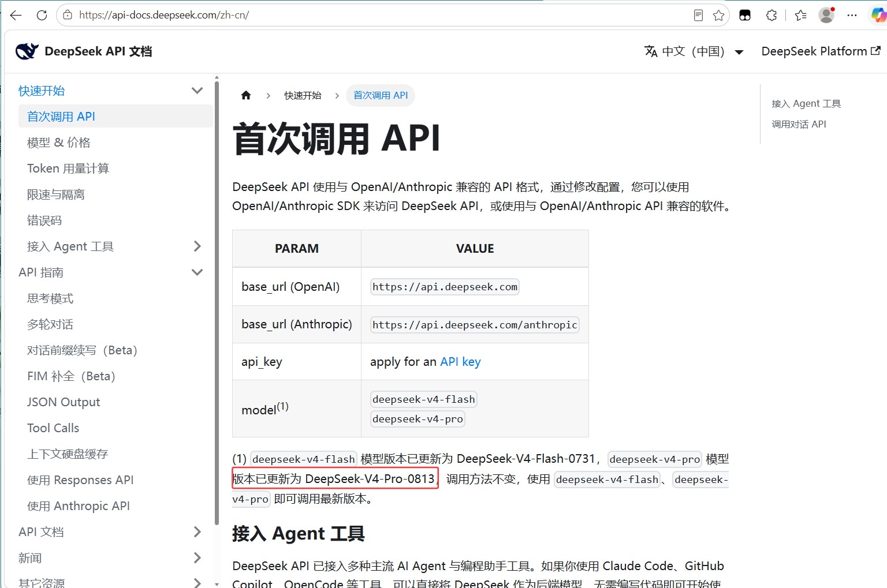
Task: Click the https://api.deepseek.com/anthropic value
Action: [475, 325]
